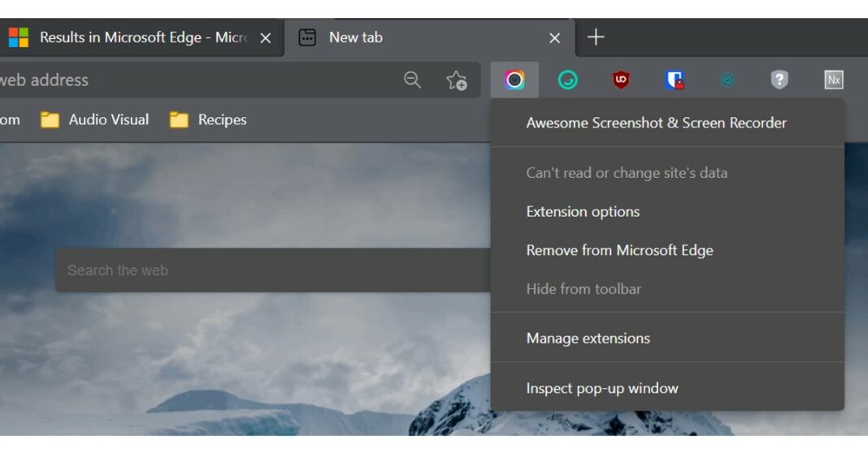This screenshot has height=454, width=868.
Task: Open the Audio Visual favorites folder
Action: [94, 119]
